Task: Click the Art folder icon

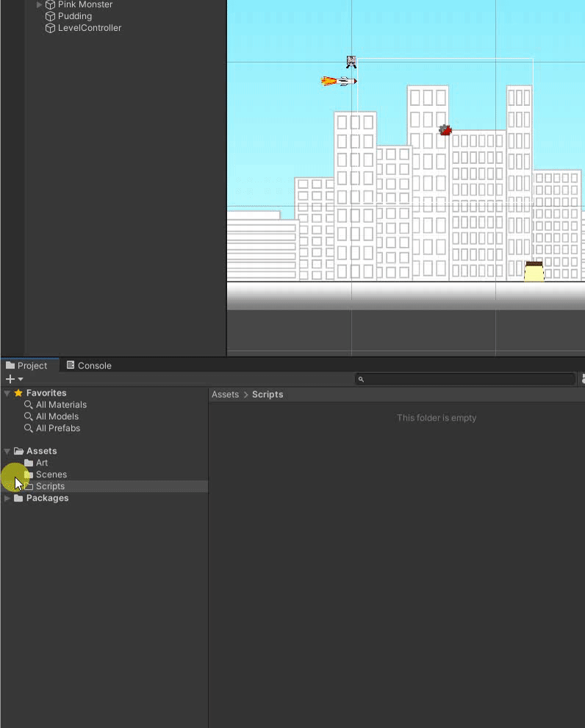Action: coord(29,463)
